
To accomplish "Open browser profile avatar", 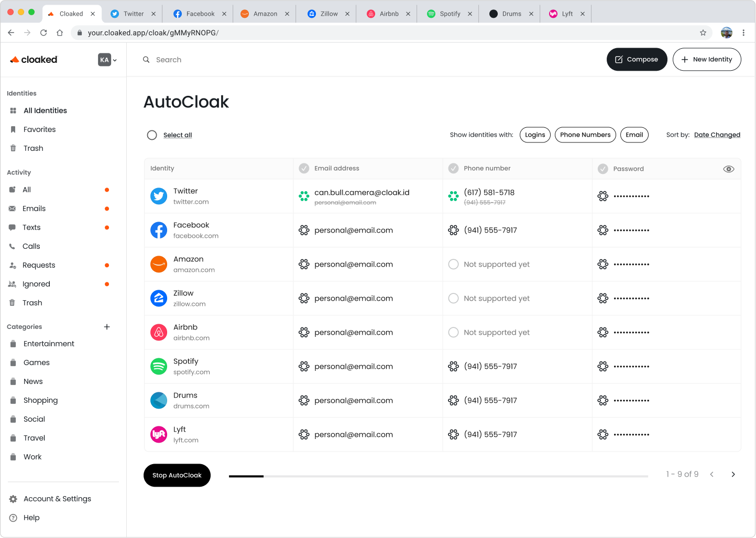I will pos(727,32).
